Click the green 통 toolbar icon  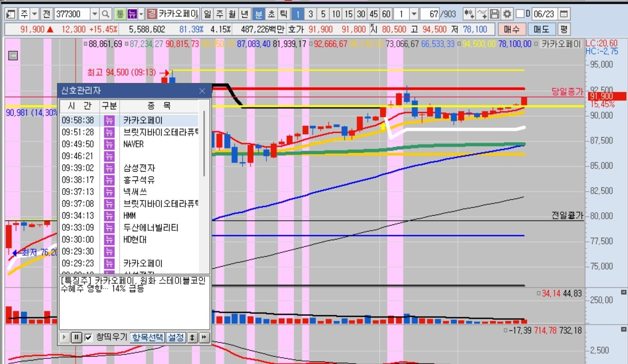[120, 14]
